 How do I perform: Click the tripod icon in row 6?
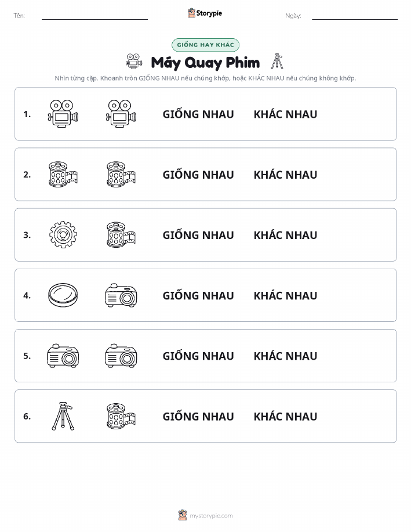click(x=63, y=417)
